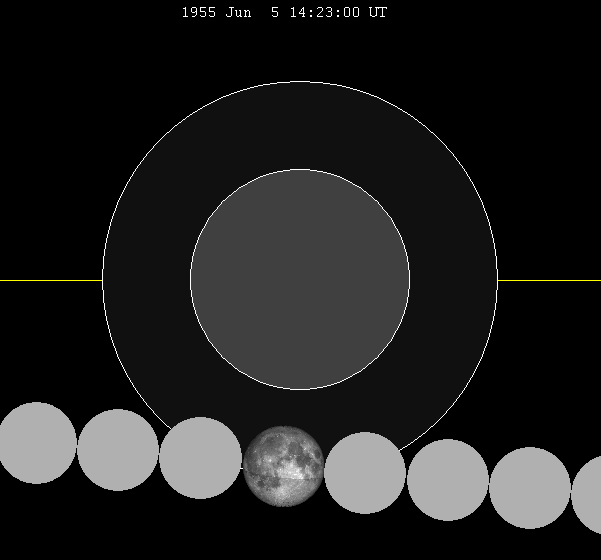Select the penumbra ring left of the umbra
601x560 pixels.
pos(146,280)
